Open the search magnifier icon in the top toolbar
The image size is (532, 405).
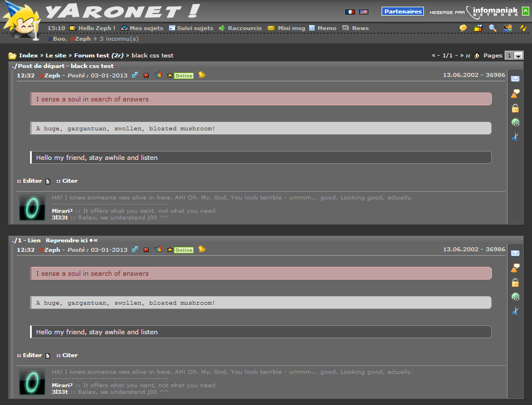click(x=492, y=28)
